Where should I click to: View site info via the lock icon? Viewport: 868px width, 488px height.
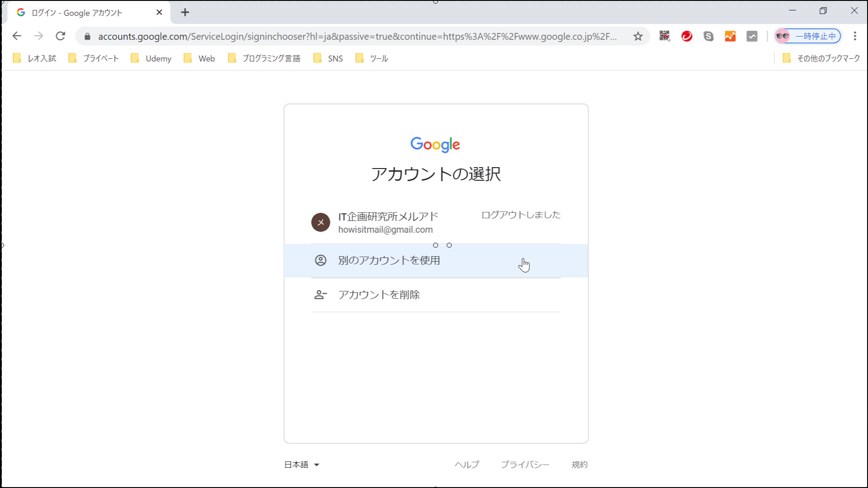(x=88, y=37)
